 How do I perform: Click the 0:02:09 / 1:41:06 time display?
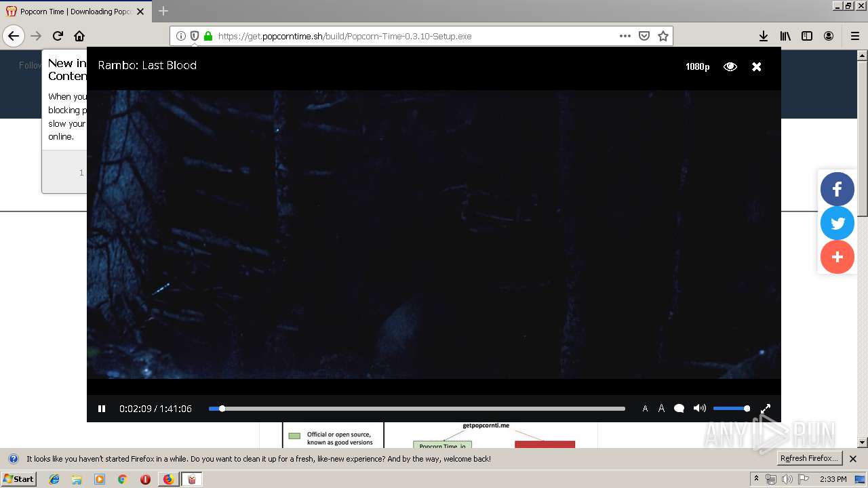155,409
